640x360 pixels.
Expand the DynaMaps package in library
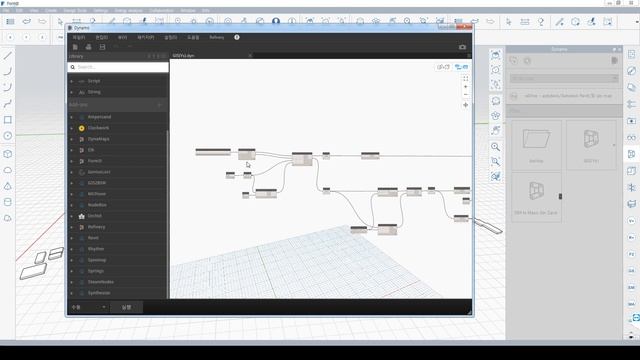(72, 139)
